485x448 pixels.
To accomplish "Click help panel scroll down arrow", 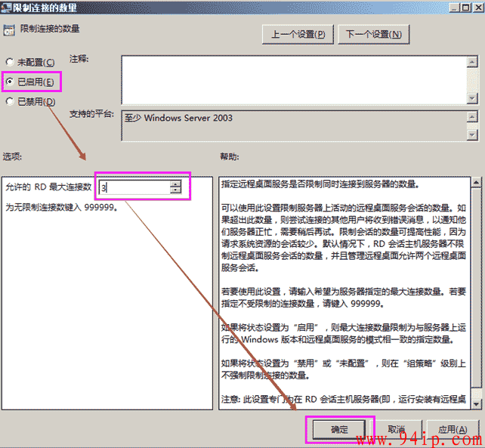I will click(477, 403).
